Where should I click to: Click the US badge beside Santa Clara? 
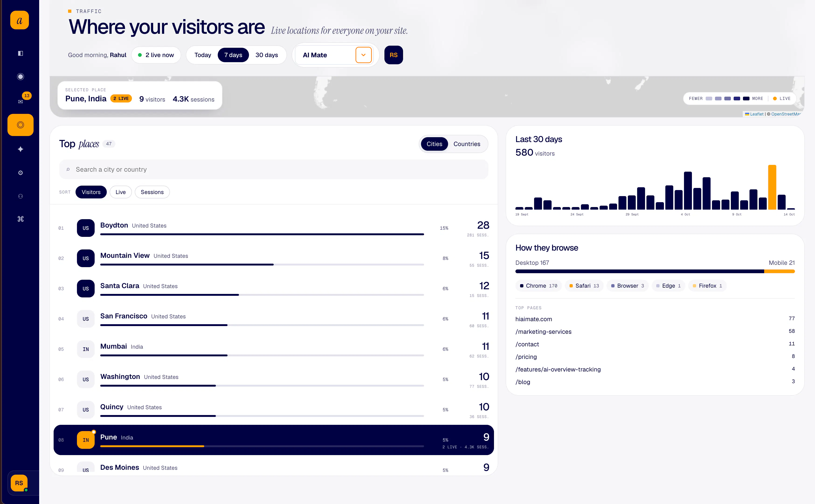point(86,288)
